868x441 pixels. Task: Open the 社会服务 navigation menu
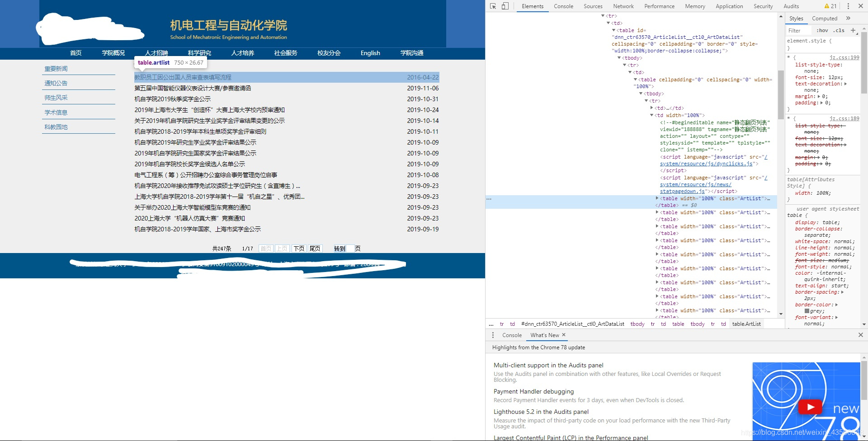click(285, 53)
